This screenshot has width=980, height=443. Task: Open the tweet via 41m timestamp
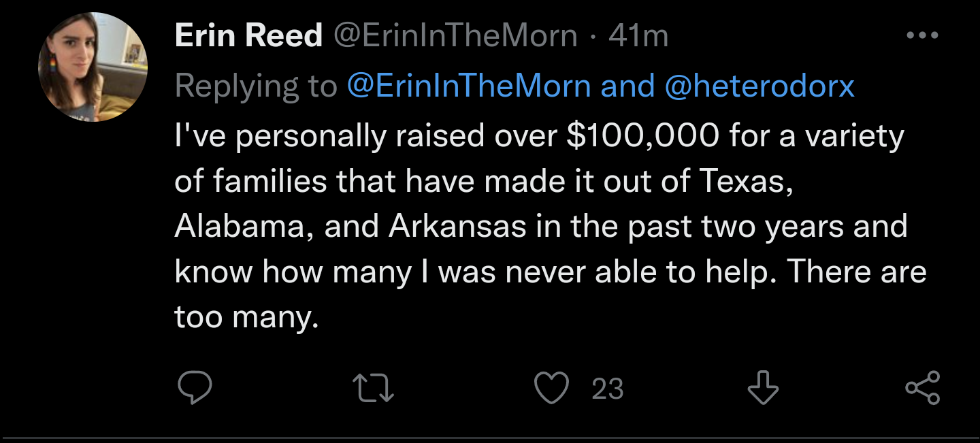pyautogui.click(x=639, y=36)
